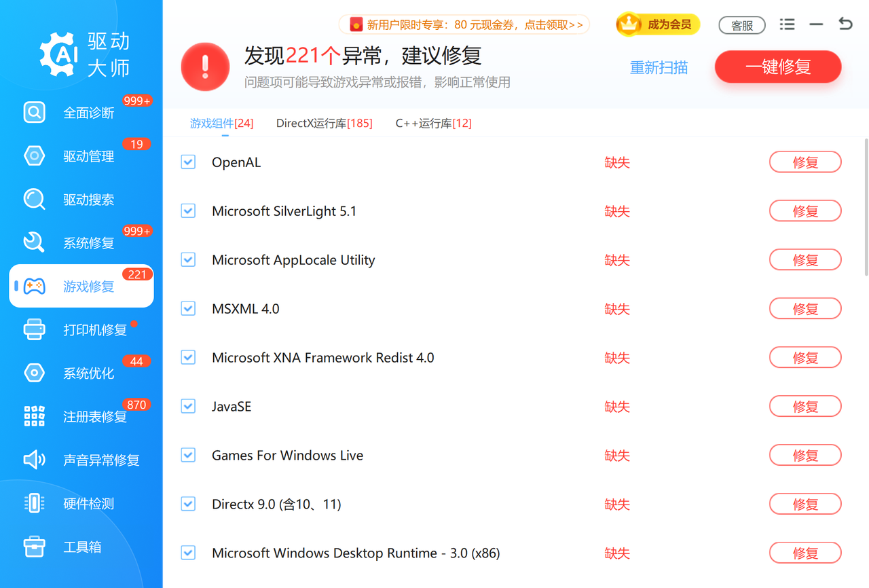869x588 pixels.
Task: Switch to the DirectX运行库[185] tab
Action: 324,123
